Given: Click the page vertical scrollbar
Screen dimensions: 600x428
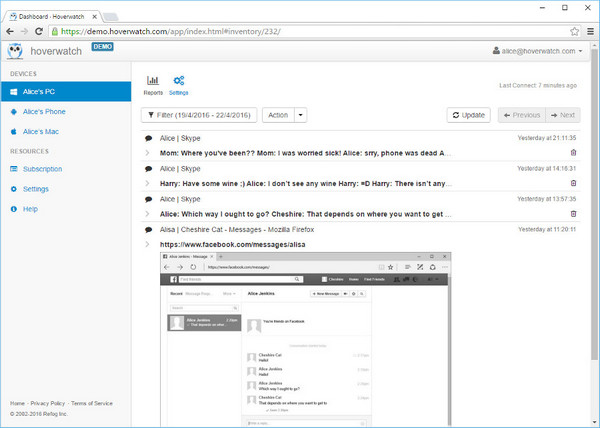Looking at the screenshot, I should (594, 203).
